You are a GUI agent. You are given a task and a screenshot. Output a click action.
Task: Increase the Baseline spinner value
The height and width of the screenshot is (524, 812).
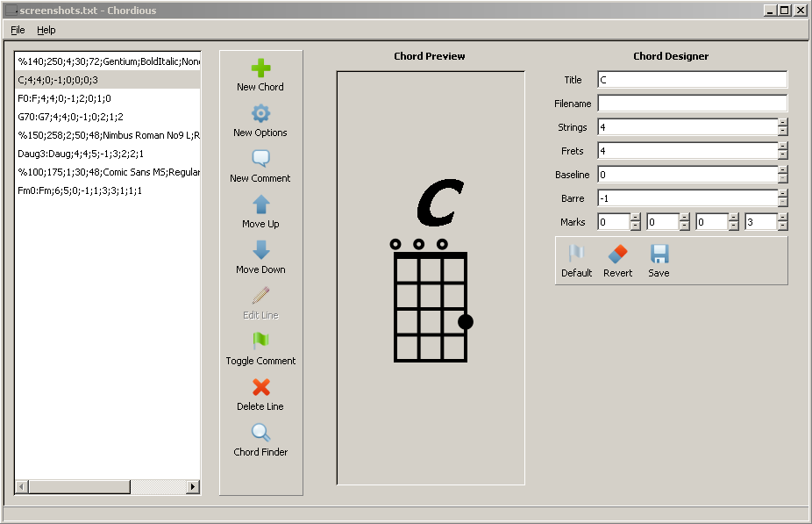[783, 170]
